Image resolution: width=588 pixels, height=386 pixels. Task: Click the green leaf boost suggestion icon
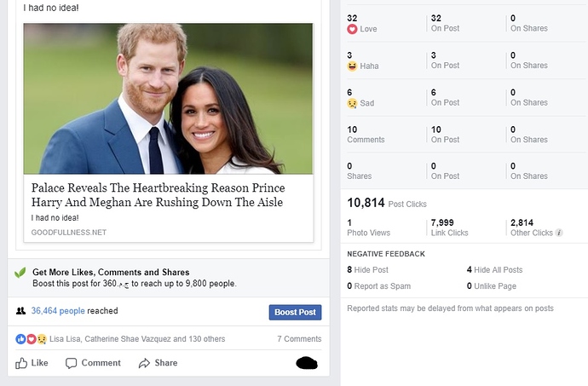pyautogui.click(x=20, y=273)
